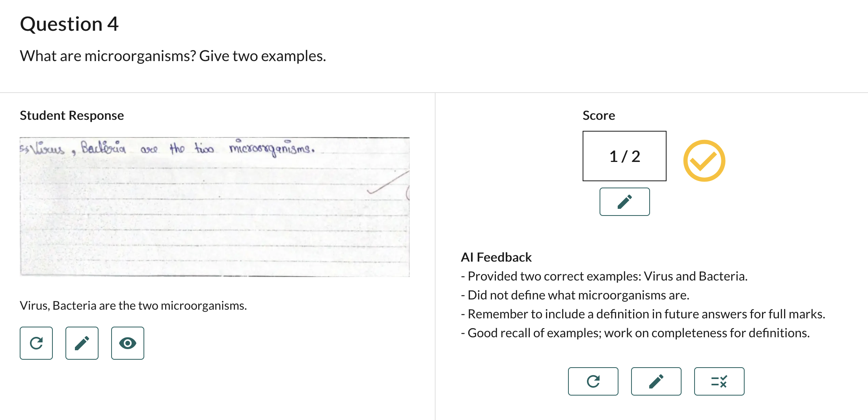Show the original handwritten answer preview

127,343
